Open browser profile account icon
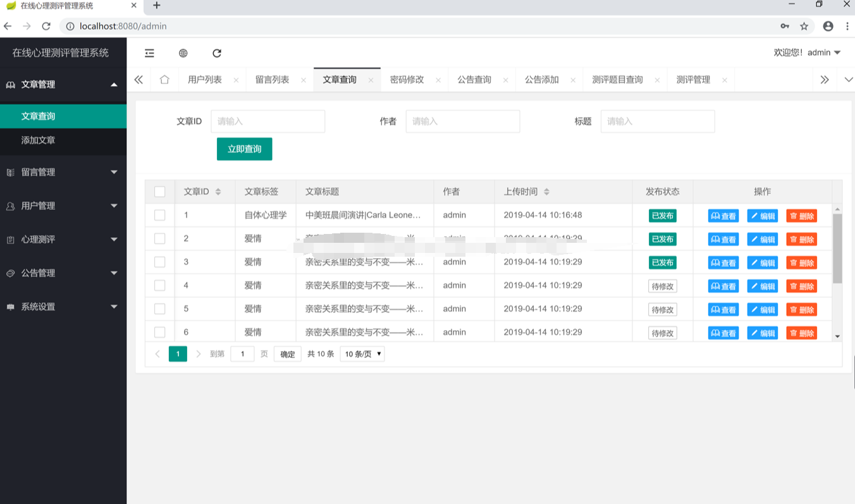The height and width of the screenshot is (504, 855). coord(828,26)
